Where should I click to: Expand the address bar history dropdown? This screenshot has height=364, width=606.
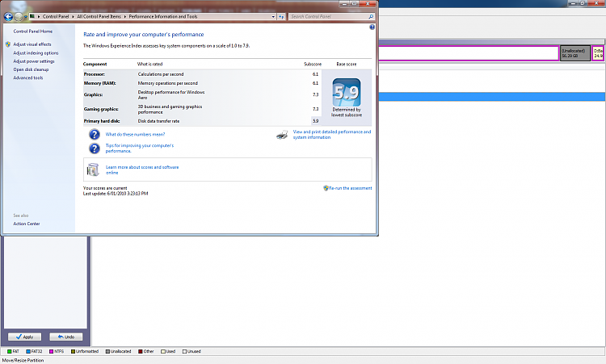[x=273, y=17]
